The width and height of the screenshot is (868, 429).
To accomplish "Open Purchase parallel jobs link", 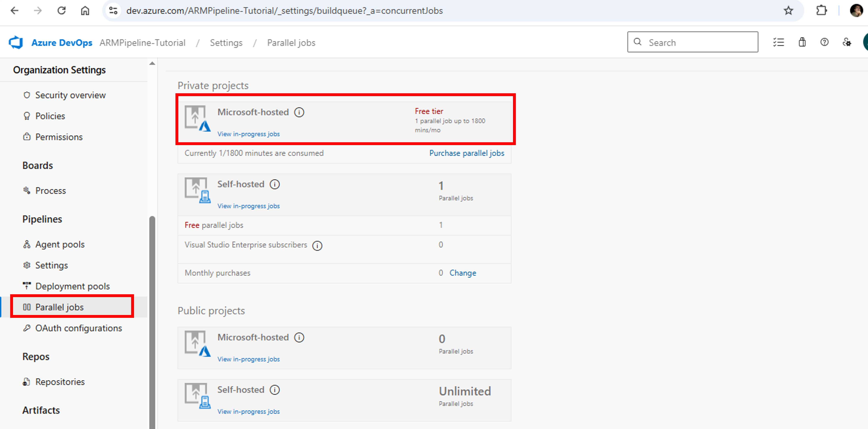I will [467, 153].
